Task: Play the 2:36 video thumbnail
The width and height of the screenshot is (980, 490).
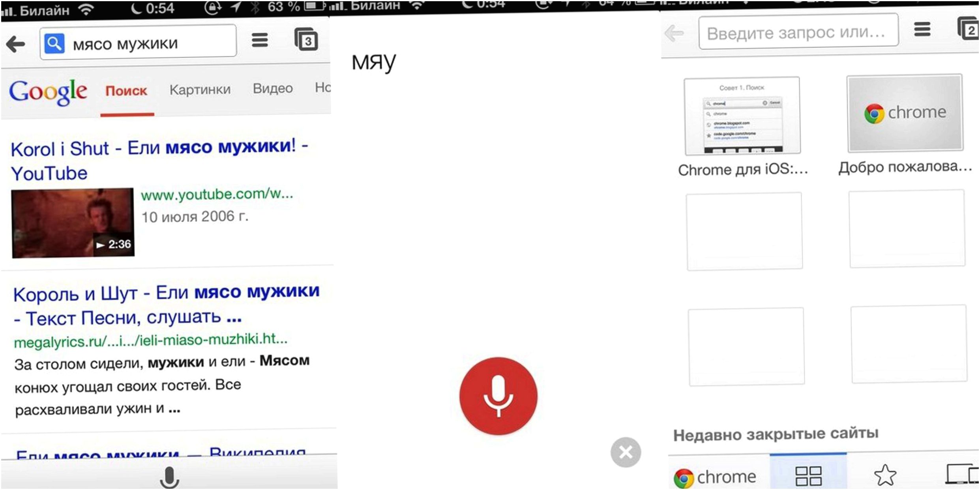Action: pos(73,223)
